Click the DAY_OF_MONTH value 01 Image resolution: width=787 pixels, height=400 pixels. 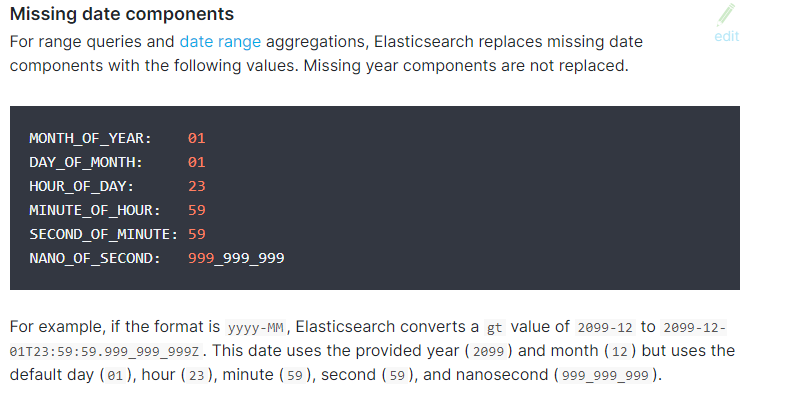click(x=197, y=163)
